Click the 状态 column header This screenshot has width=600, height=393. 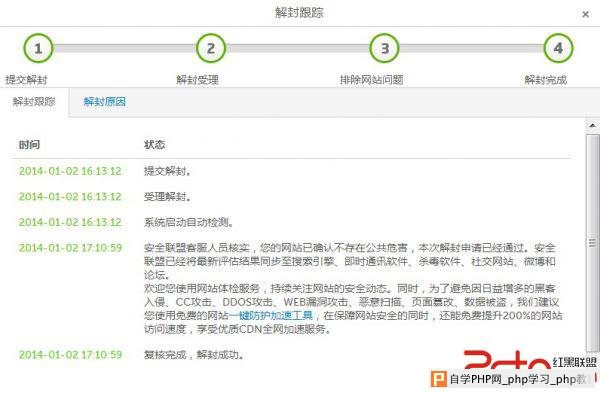(x=155, y=145)
